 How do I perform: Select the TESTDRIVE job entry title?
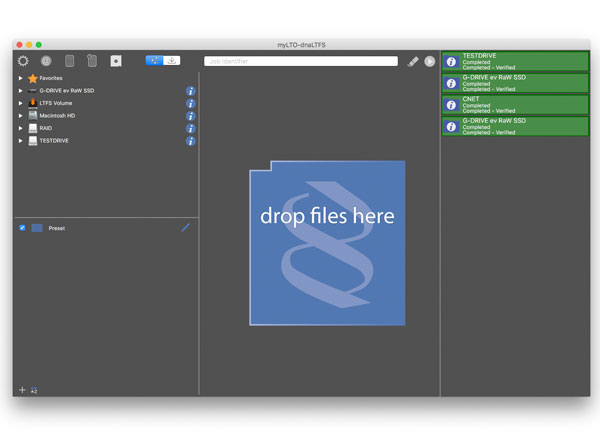[479, 56]
